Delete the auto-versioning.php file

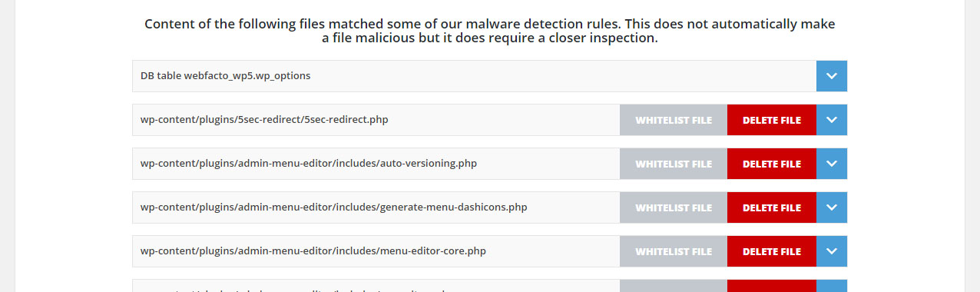tap(772, 164)
